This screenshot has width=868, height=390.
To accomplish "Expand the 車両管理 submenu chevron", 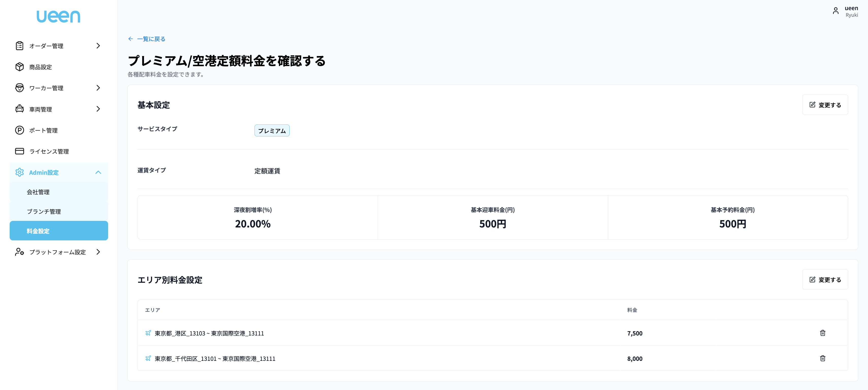I will [98, 109].
